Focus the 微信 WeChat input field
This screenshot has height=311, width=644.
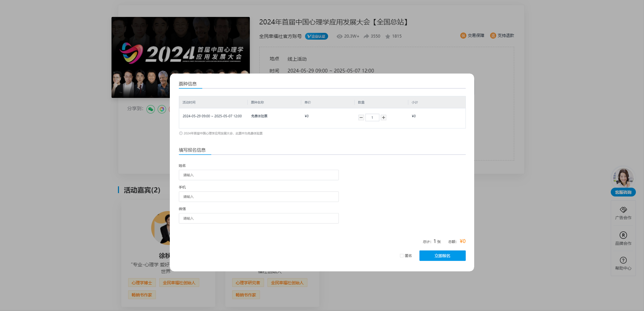[259, 219]
